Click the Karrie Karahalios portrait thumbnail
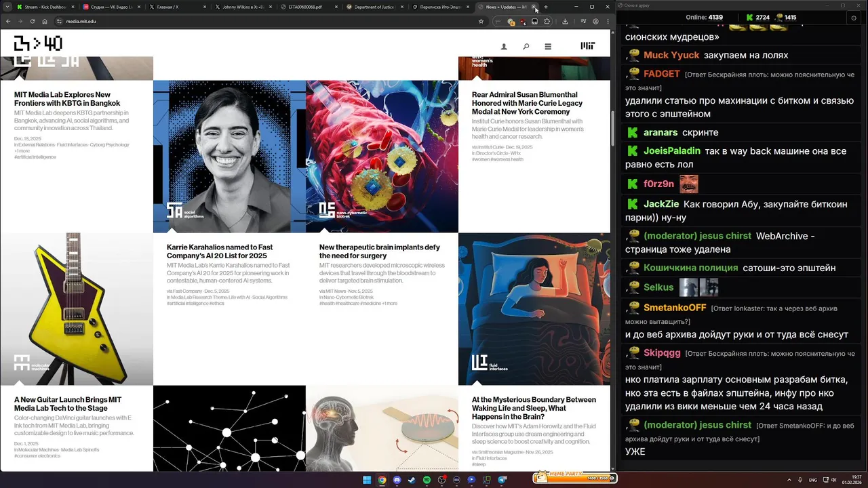The image size is (868, 488). point(229,157)
